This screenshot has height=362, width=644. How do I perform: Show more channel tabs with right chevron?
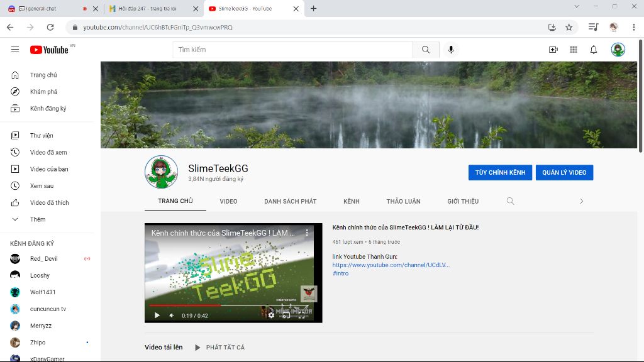pos(582,201)
